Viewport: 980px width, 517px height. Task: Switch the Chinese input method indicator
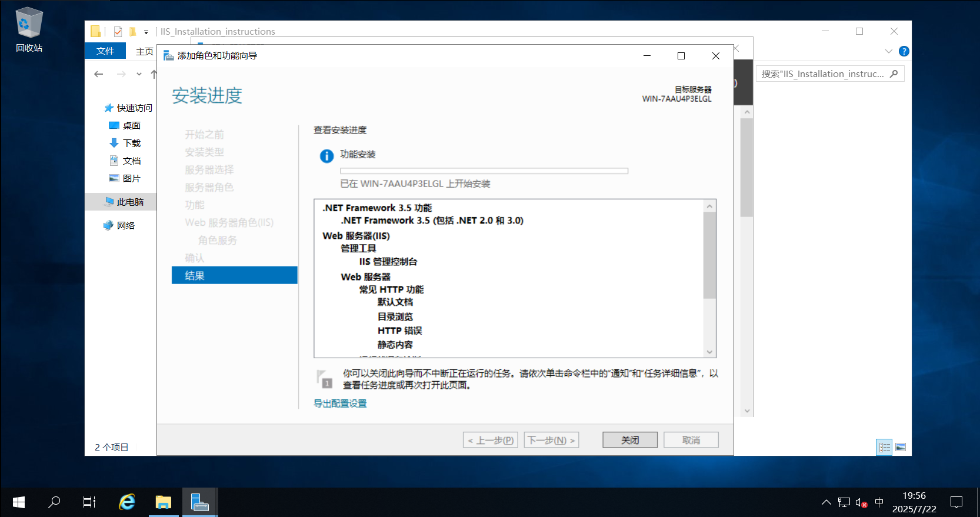[879, 502]
